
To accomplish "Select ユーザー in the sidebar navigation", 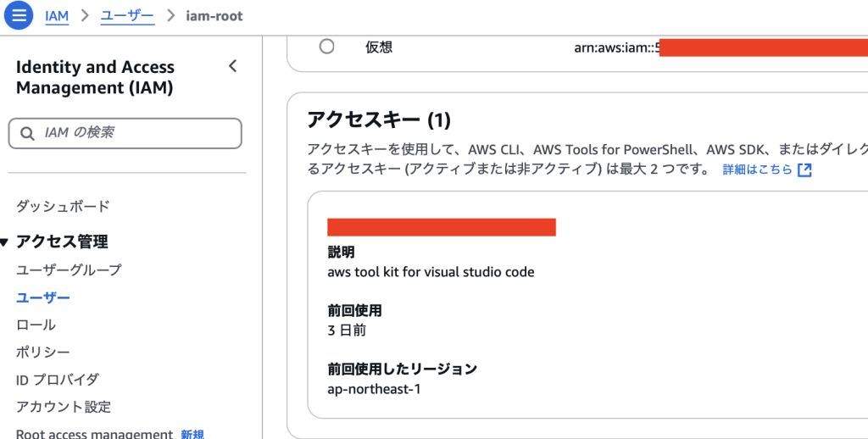I will tap(43, 297).
